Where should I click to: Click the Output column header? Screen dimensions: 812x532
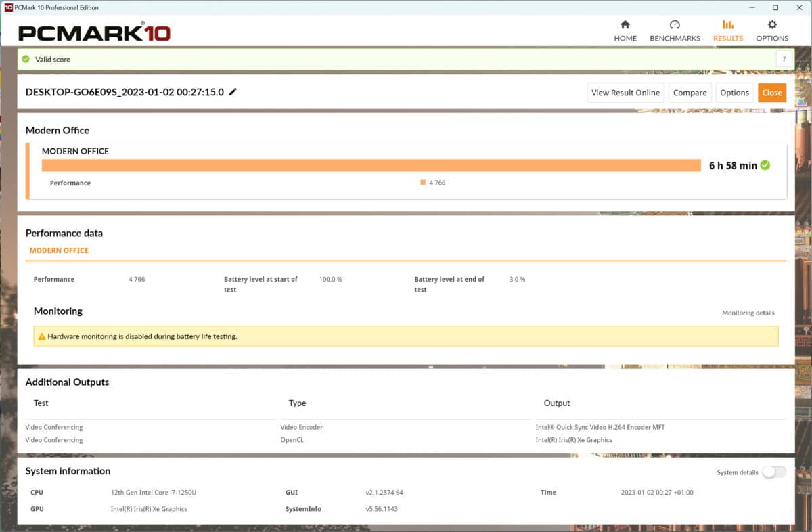click(x=557, y=403)
